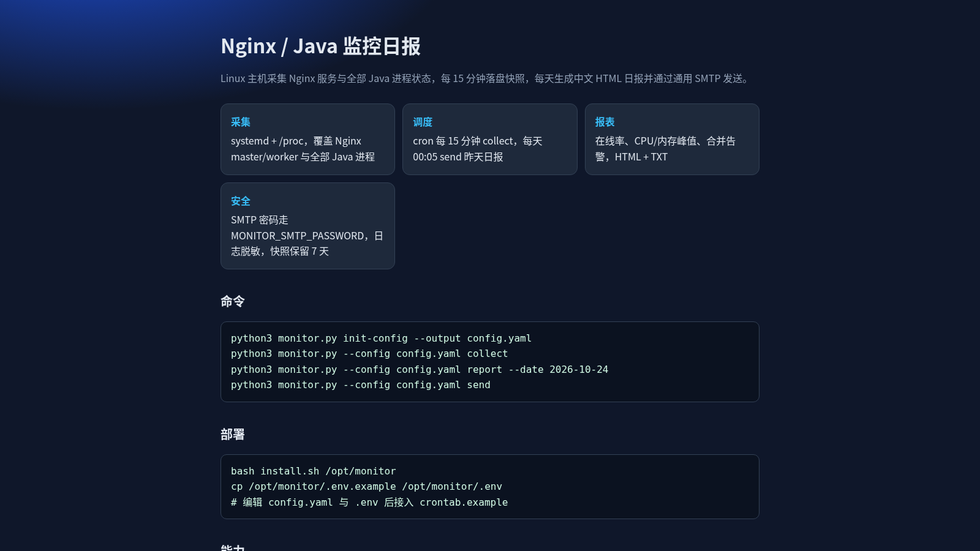Click the "init-config --output config.yaml" command line
Viewport: 980px width, 551px height.
(381, 338)
